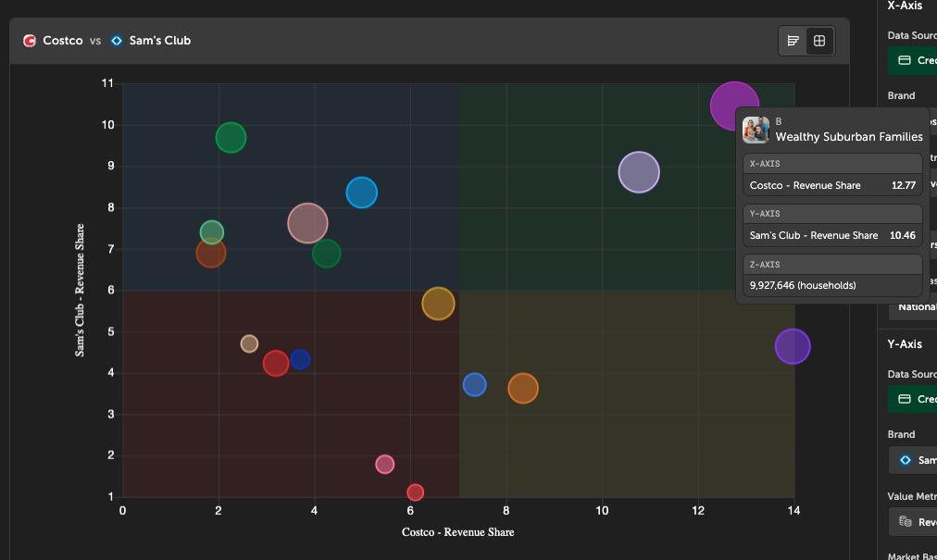Screen dimensions: 937x560
Task: Select the orange bubble near x 8.3
Action: 523,389
